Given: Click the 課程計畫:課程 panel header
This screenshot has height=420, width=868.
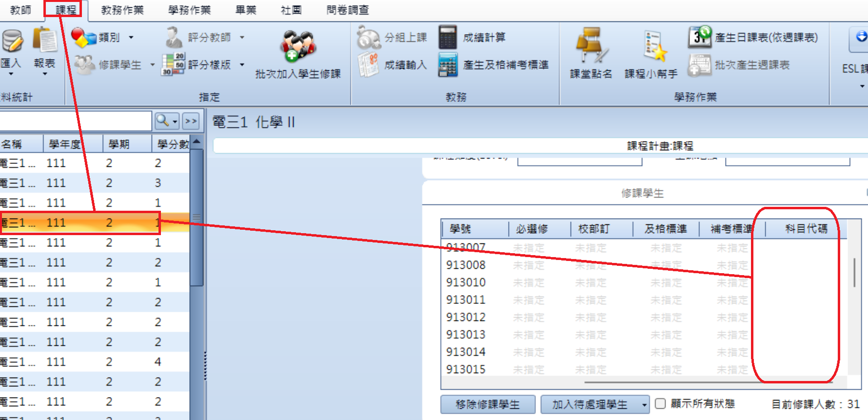Looking at the screenshot, I should pos(660,146).
